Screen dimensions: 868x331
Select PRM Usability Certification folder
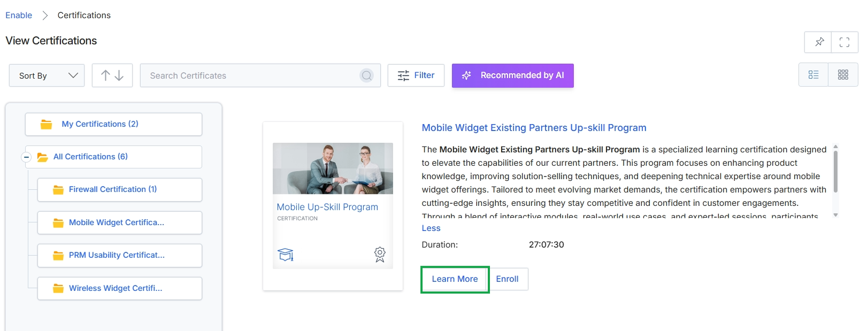pyautogui.click(x=120, y=256)
